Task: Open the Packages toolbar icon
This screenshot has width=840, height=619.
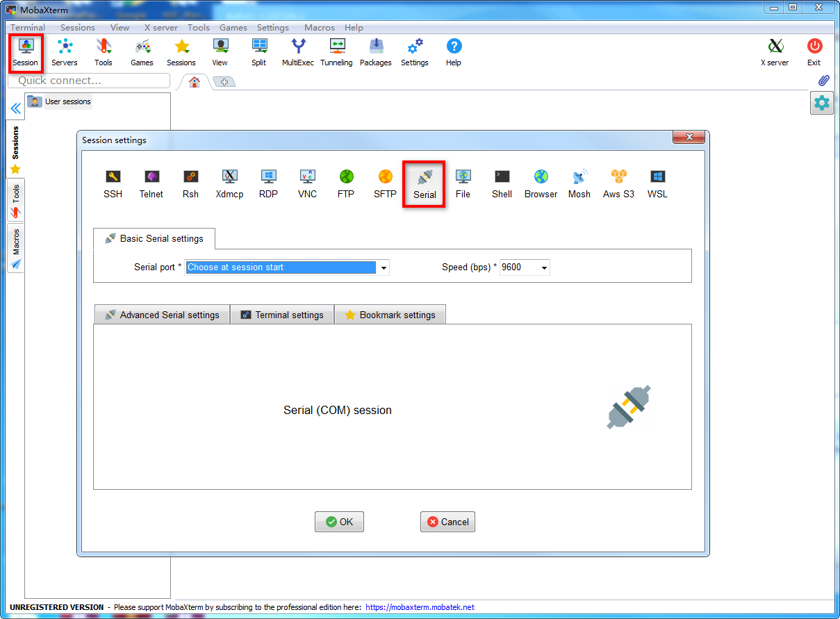Action: pos(376,52)
